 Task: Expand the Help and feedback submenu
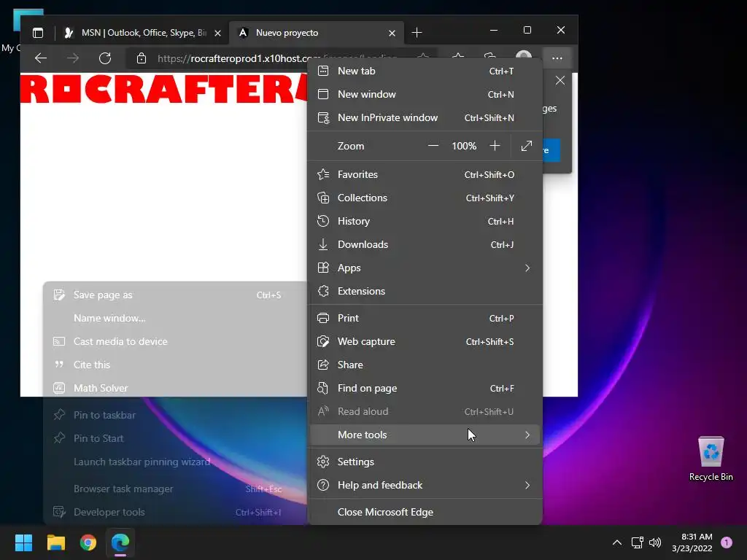click(425, 485)
